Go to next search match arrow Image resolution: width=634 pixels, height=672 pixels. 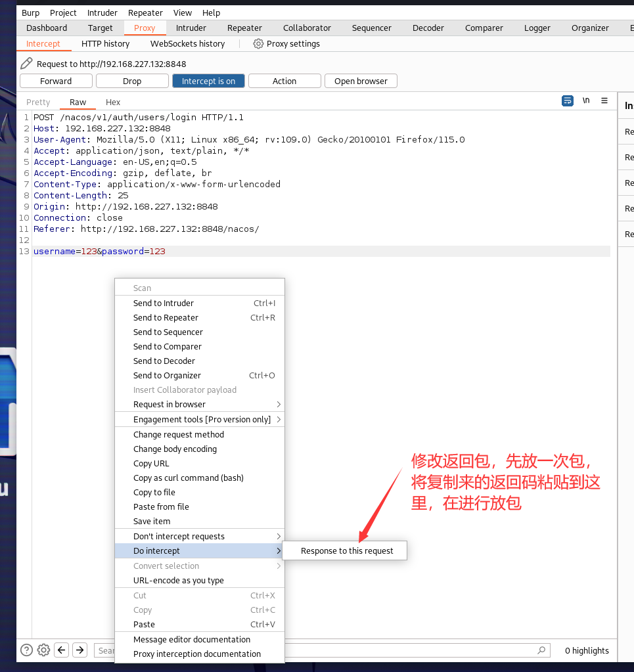pos(79,650)
